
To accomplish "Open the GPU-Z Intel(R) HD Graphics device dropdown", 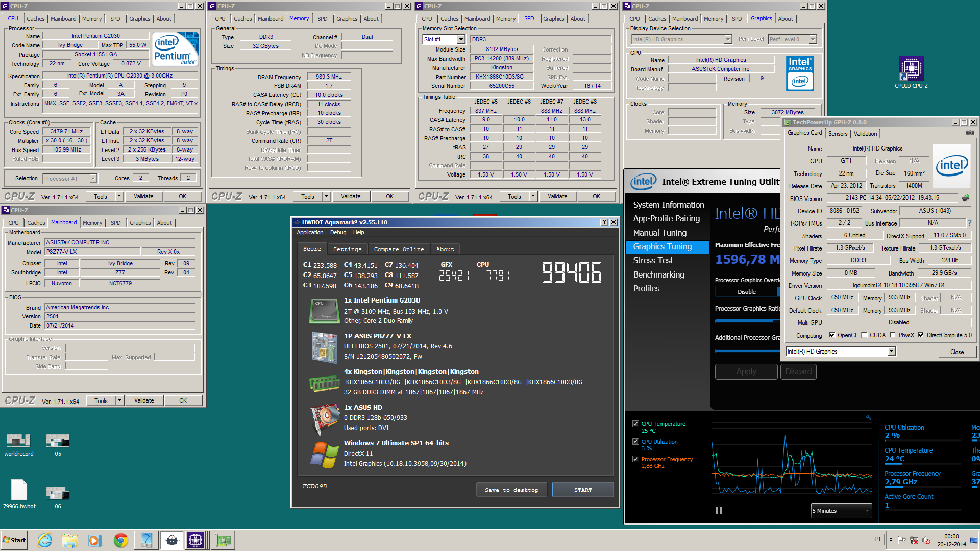I will [891, 352].
